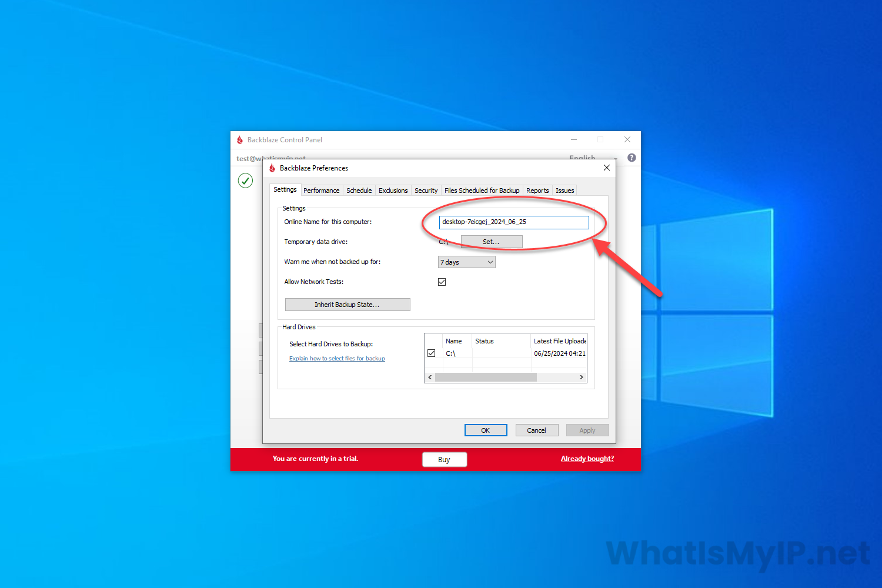The width and height of the screenshot is (882, 588).
Task: Click the Buy button in trial banner
Action: click(x=445, y=460)
